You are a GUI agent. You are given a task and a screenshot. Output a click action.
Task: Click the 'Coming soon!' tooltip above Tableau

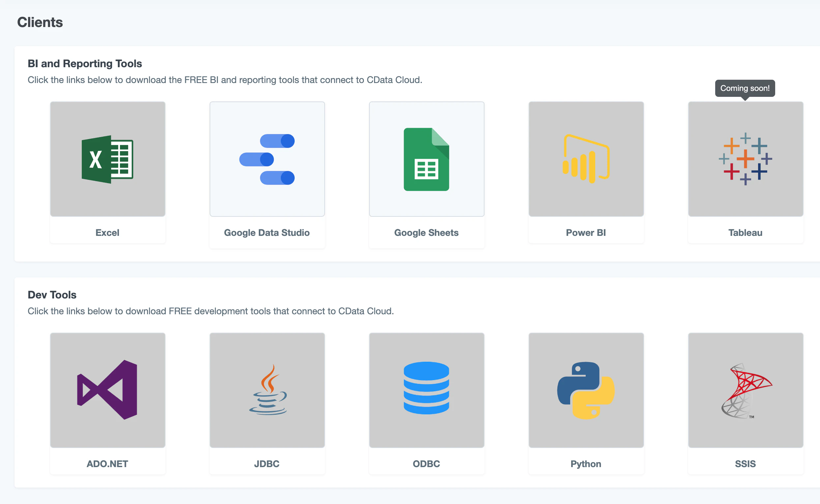click(745, 88)
